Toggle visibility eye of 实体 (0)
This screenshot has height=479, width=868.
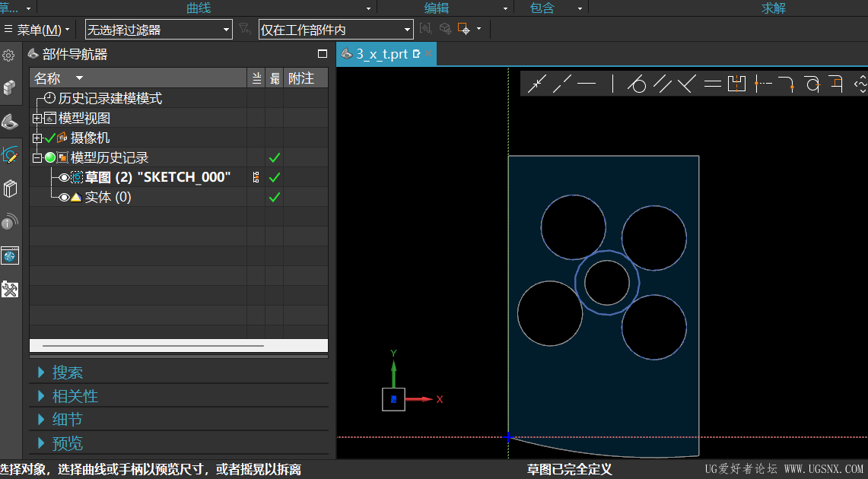[64, 198]
